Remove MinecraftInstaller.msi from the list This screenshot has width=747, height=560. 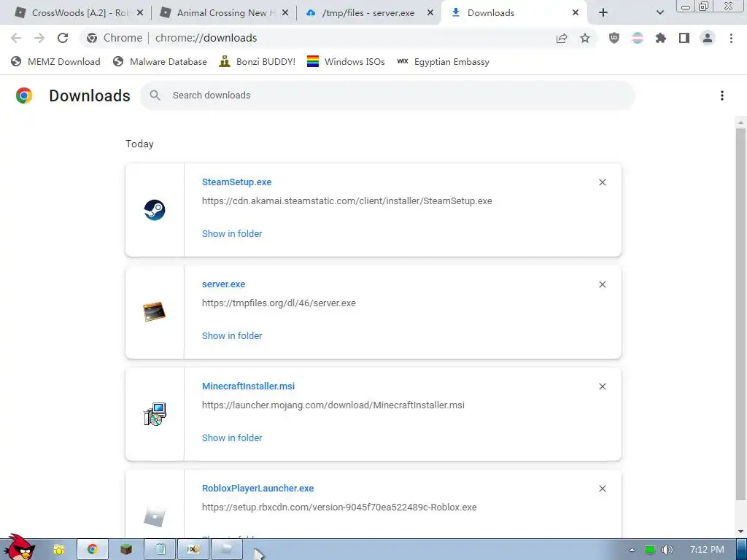pos(602,386)
